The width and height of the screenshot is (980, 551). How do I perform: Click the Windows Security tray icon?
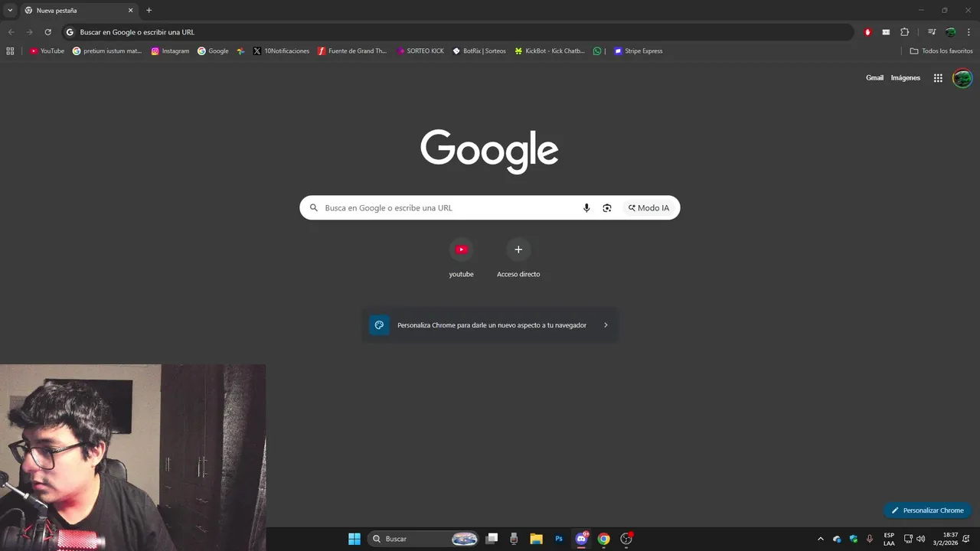pyautogui.click(x=854, y=539)
